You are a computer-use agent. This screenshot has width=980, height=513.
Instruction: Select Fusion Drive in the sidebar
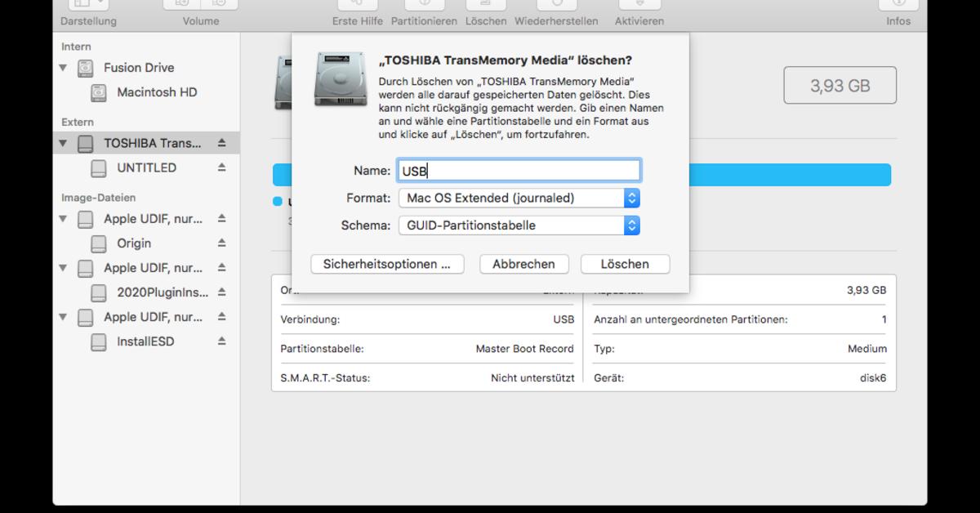pos(139,68)
